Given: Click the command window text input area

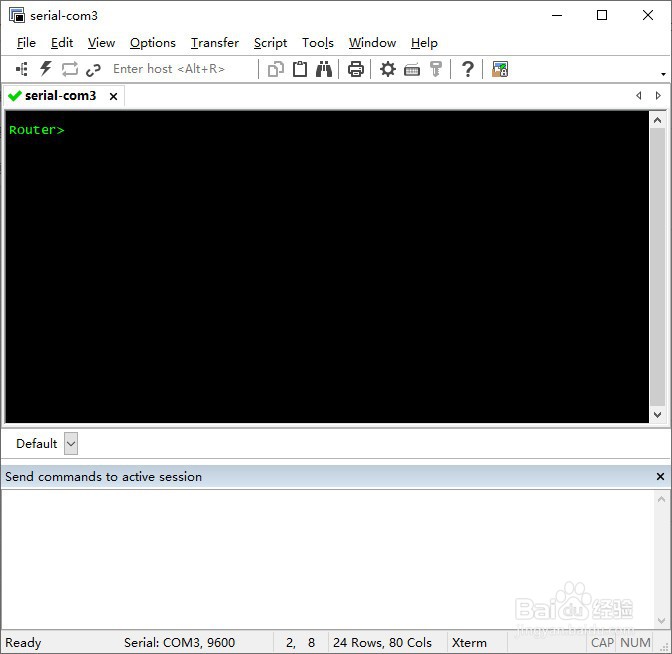Looking at the screenshot, I should pos(328,558).
